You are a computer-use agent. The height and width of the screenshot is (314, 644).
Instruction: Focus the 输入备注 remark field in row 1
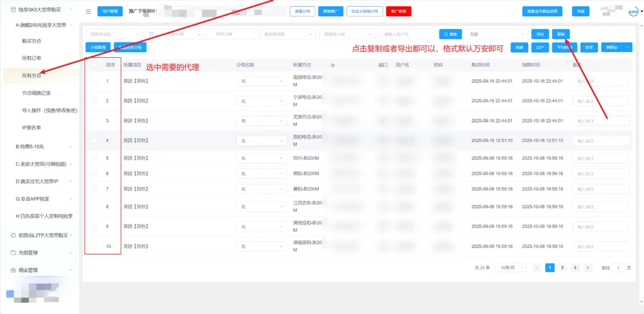click(601, 81)
